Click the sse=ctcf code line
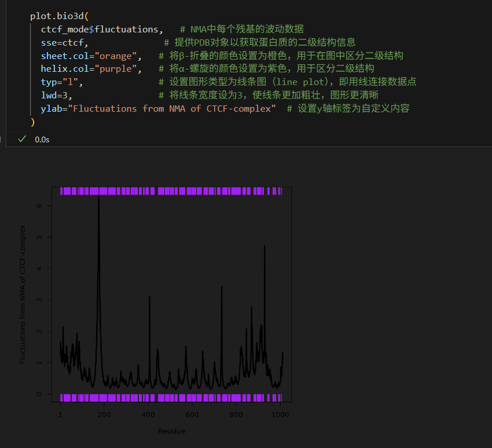Image resolution: width=492 pixels, height=448 pixels. (65, 43)
